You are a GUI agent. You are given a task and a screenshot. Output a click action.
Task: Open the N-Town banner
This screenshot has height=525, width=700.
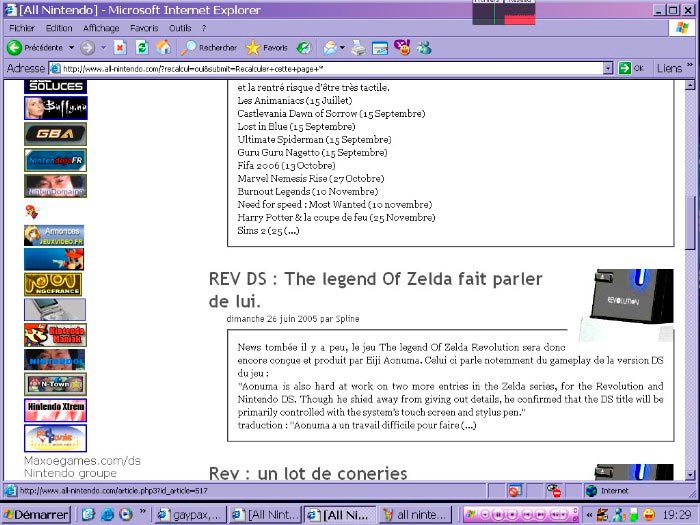click(x=55, y=384)
